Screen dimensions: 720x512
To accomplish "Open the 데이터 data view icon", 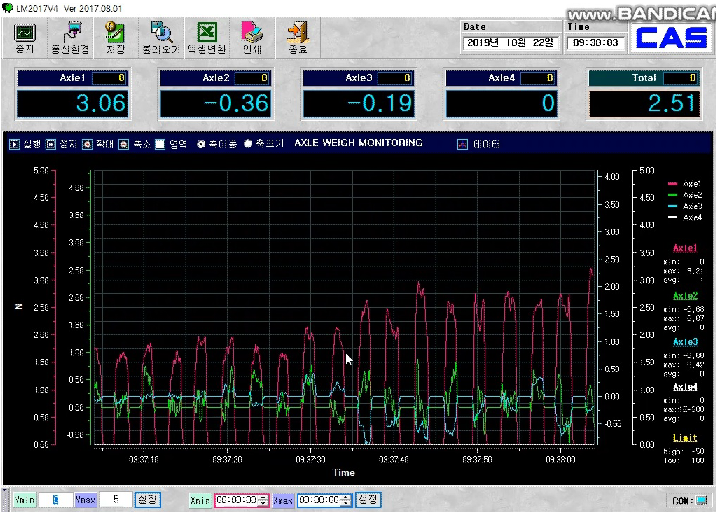I will 462,144.
